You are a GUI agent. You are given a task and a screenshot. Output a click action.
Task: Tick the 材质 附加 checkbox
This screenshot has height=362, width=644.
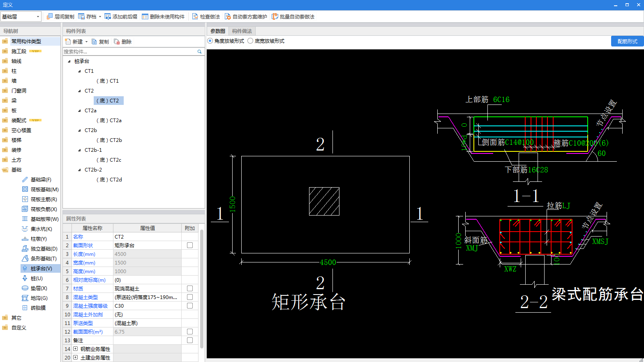(190, 288)
